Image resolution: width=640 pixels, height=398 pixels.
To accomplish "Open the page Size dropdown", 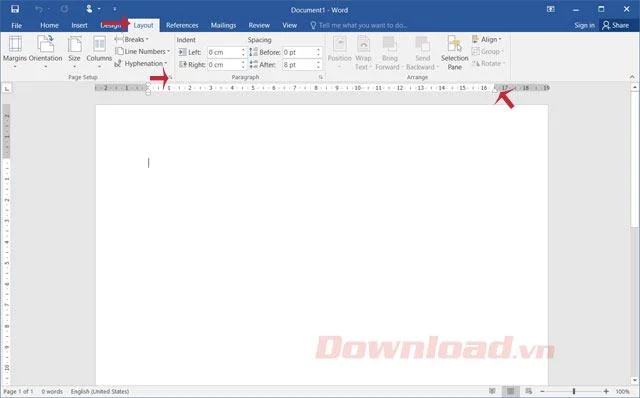I will click(74, 51).
